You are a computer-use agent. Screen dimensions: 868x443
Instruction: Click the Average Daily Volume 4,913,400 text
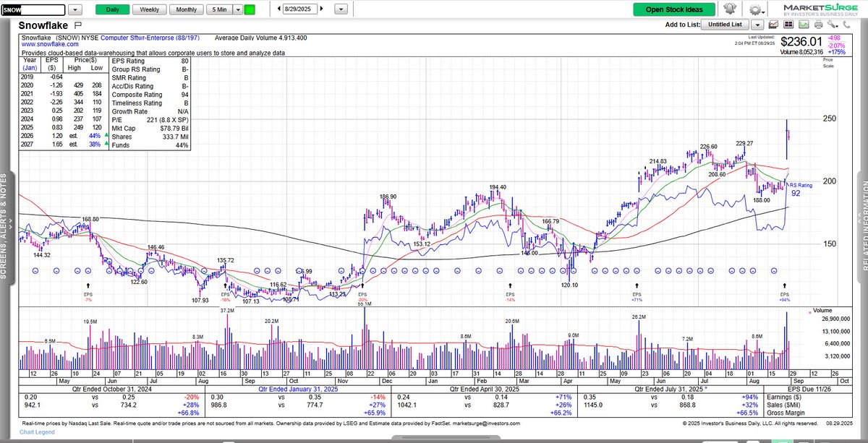click(x=262, y=37)
